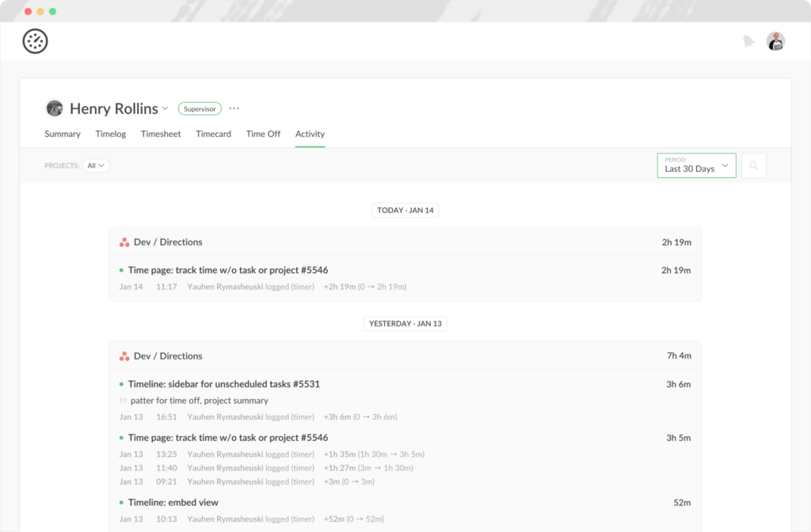
Task: Click the Dev / Directions project icon
Action: click(123, 241)
